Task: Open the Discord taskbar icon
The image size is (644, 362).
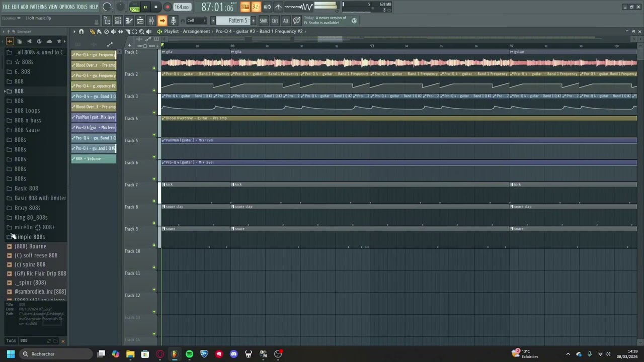Action: click(x=233, y=354)
